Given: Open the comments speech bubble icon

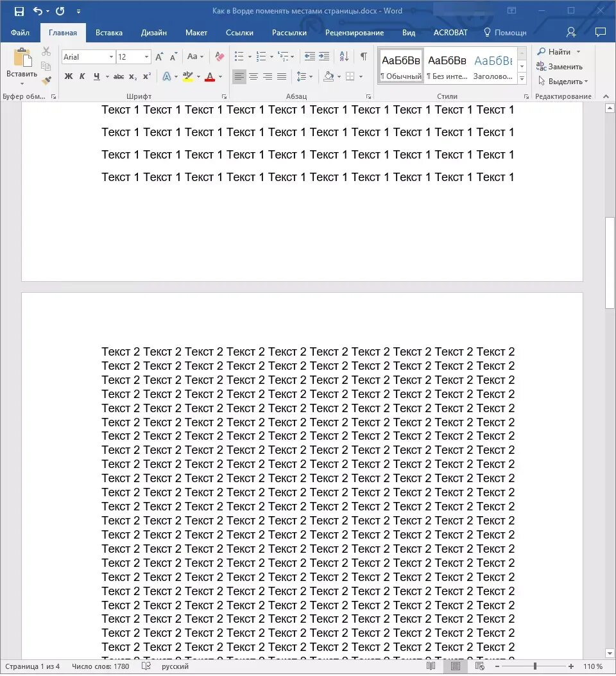Looking at the screenshot, I should pos(601,32).
